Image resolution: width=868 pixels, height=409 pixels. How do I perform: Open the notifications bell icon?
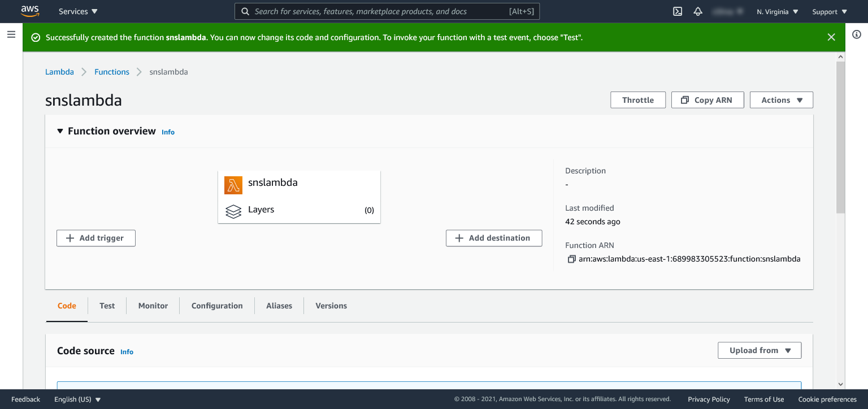pyautogui.click(x=698, y=11)
